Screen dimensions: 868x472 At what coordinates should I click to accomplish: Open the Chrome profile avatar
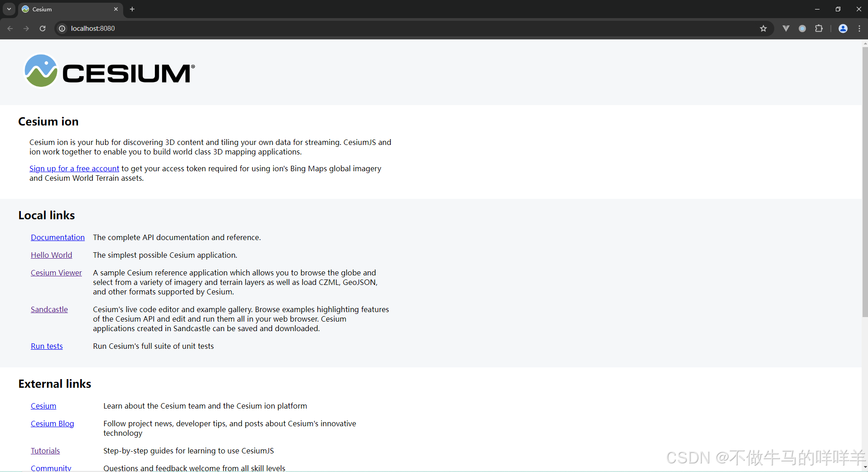[x=843, y=29]
